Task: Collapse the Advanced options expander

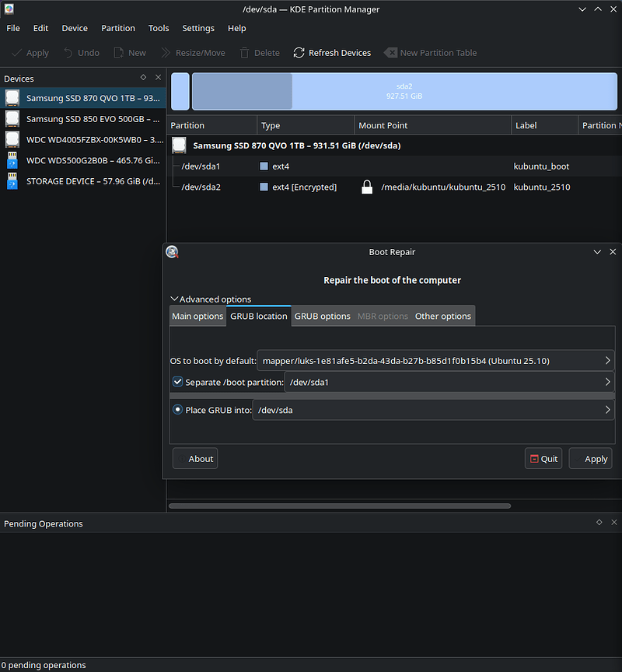Action: (175, 299)
